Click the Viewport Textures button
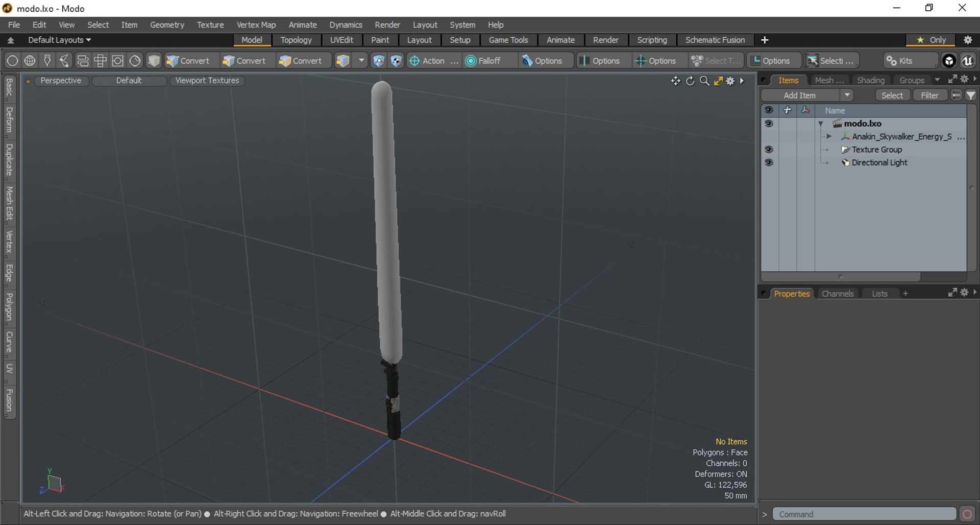 207,81
